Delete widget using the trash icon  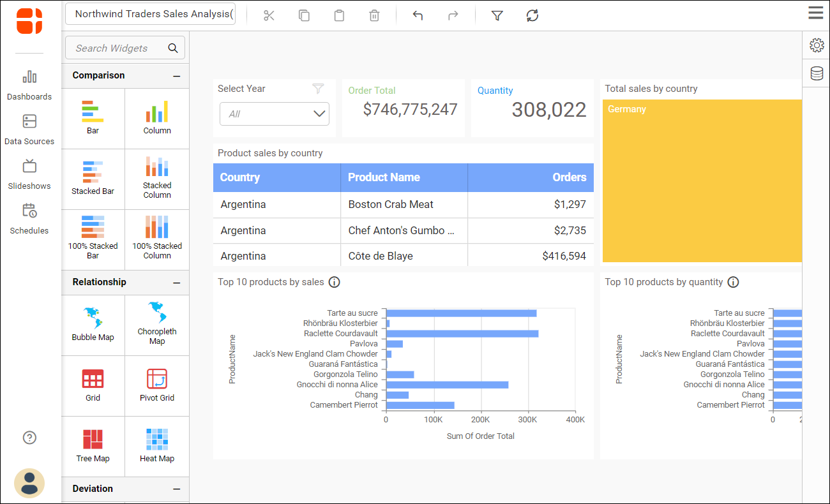point(374,15)
